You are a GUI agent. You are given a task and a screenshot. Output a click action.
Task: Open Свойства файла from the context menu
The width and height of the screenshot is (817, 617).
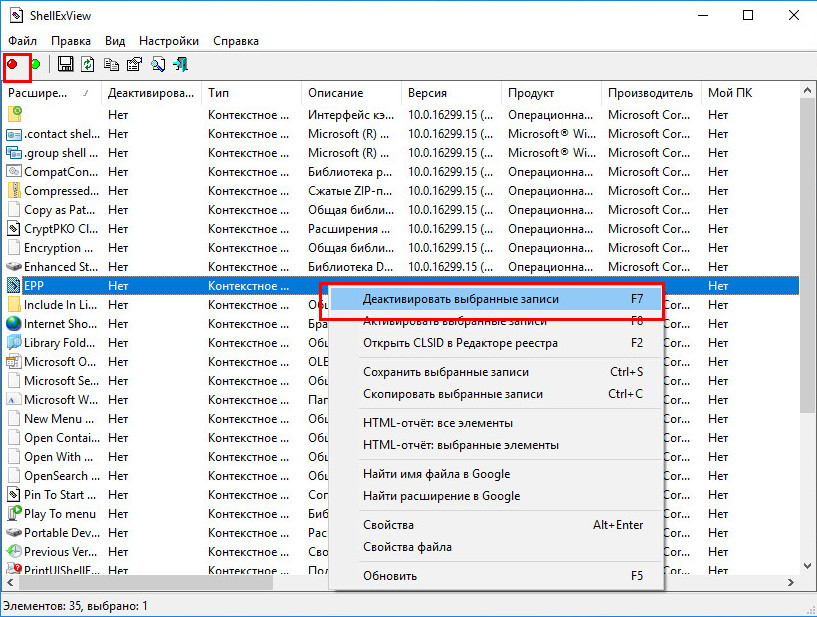pyautogui.click(x=497, y=547)
